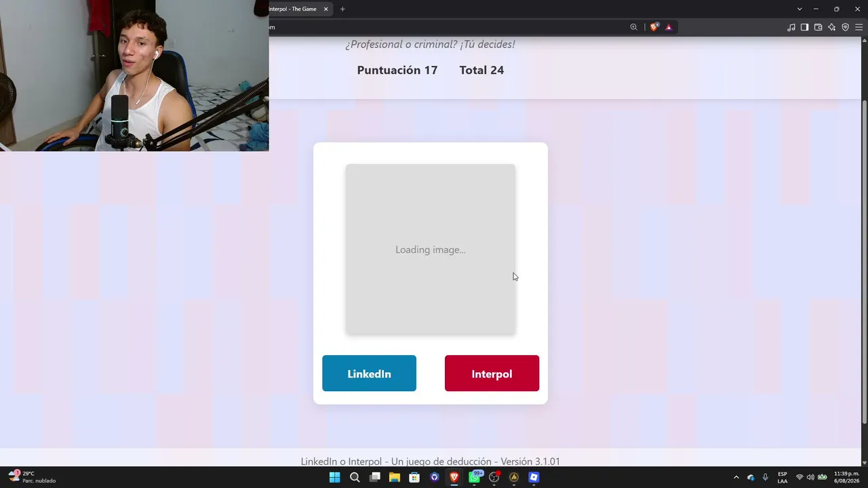Viewport: 868px width, 488px height.
Task: Click the battery tray icon
Action: 822,477
